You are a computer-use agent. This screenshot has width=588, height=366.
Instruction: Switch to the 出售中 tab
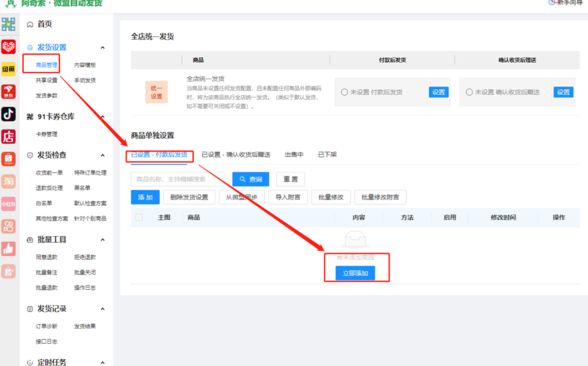294,154
